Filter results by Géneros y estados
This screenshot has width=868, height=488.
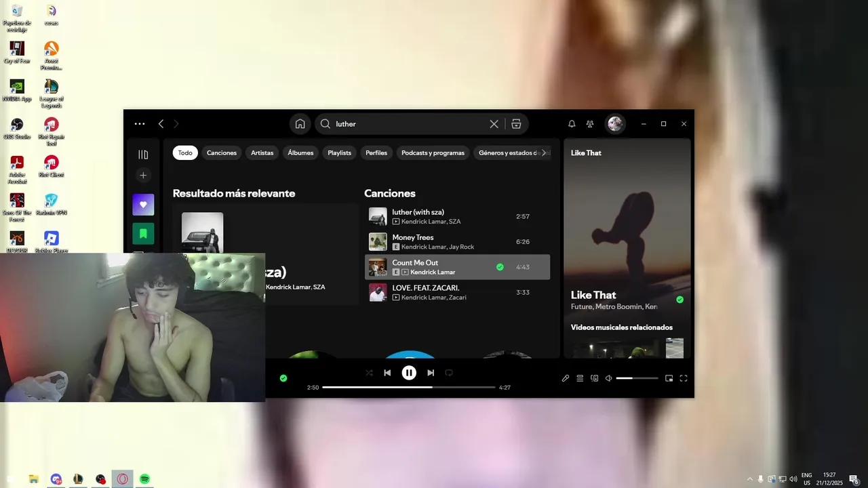509,153
